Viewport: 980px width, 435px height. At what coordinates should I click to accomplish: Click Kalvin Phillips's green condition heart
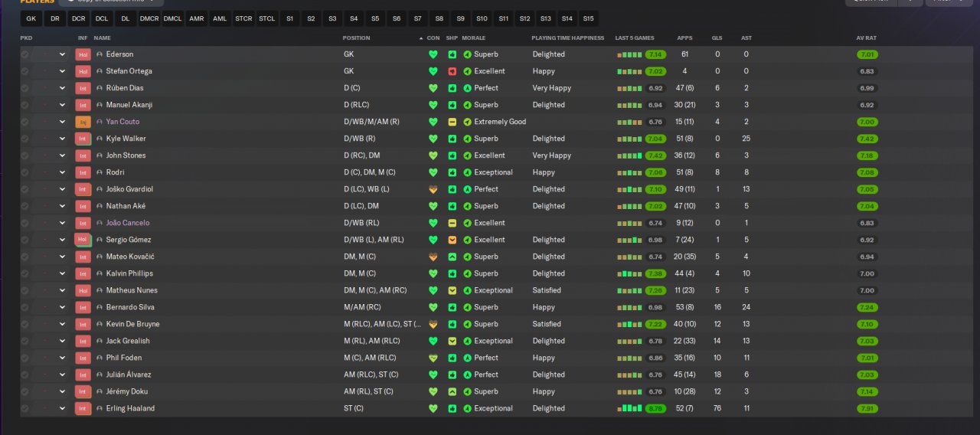(433, 273)
